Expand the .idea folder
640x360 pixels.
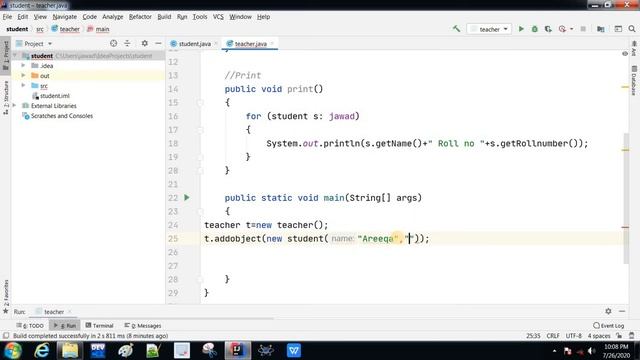[23, 65]
